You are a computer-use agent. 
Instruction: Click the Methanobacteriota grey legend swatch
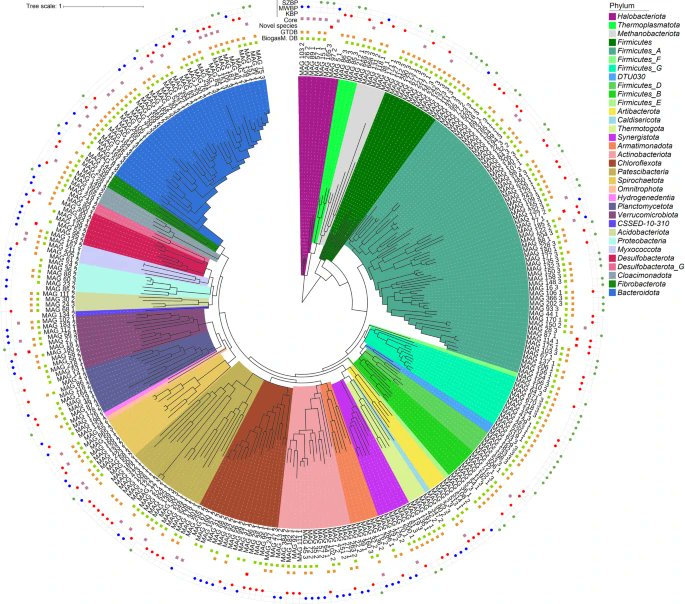[x=612, y=34]
